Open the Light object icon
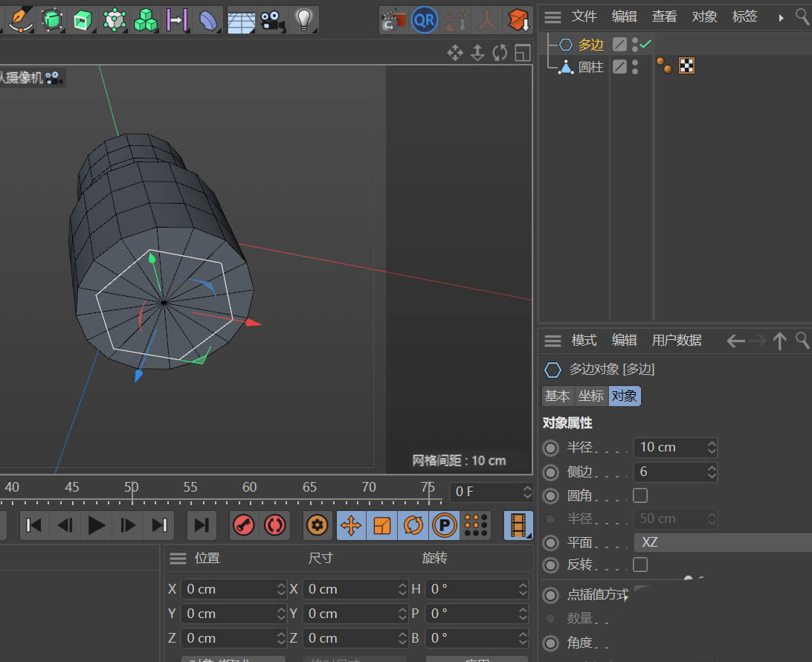Image resolution: width=812 pixels, height=662 pixels. [x=303, y=20]
